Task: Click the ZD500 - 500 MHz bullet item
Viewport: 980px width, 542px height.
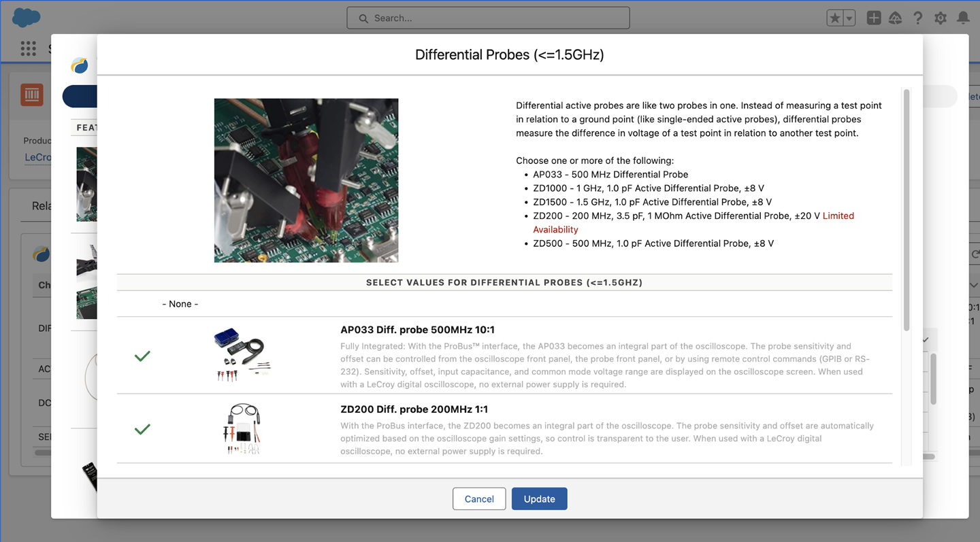Action: coord(653,243)
